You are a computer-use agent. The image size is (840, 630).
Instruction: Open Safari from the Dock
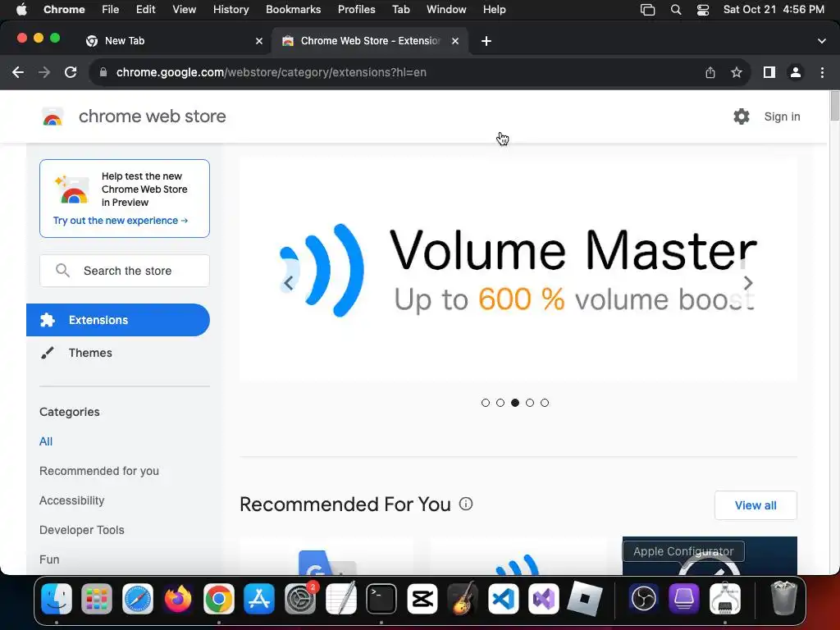(138, 598)
